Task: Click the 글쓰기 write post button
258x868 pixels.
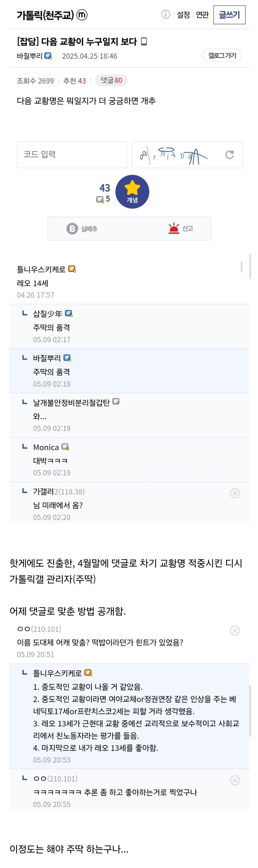Action: [229, 15]
